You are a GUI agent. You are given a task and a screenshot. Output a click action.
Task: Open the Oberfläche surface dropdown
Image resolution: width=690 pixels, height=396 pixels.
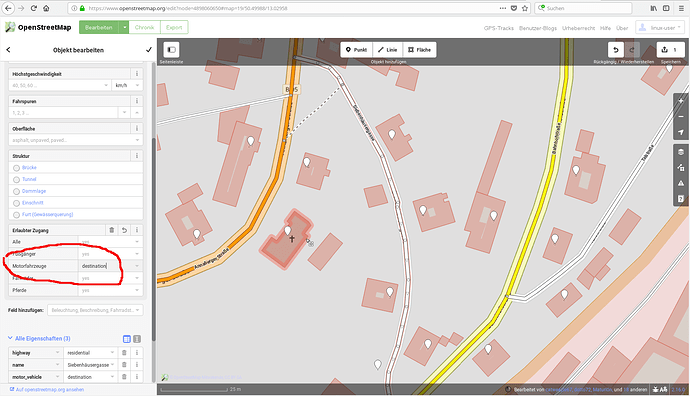(137, 140)
